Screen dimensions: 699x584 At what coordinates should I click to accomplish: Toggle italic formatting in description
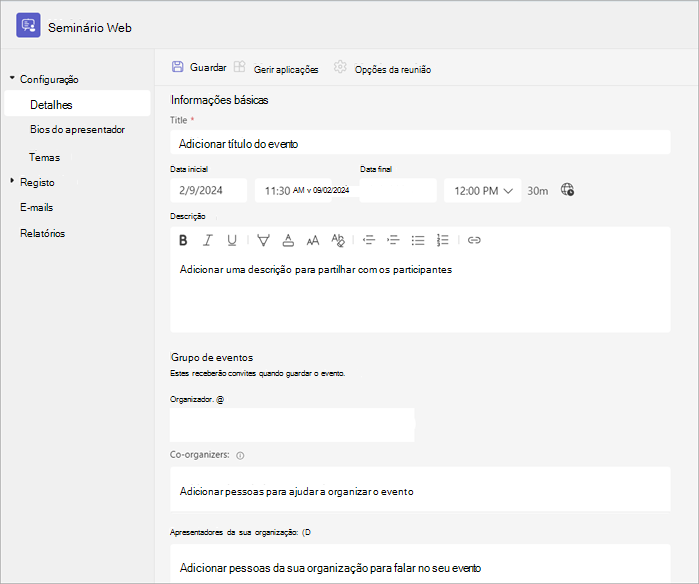(x=207, y=240)
